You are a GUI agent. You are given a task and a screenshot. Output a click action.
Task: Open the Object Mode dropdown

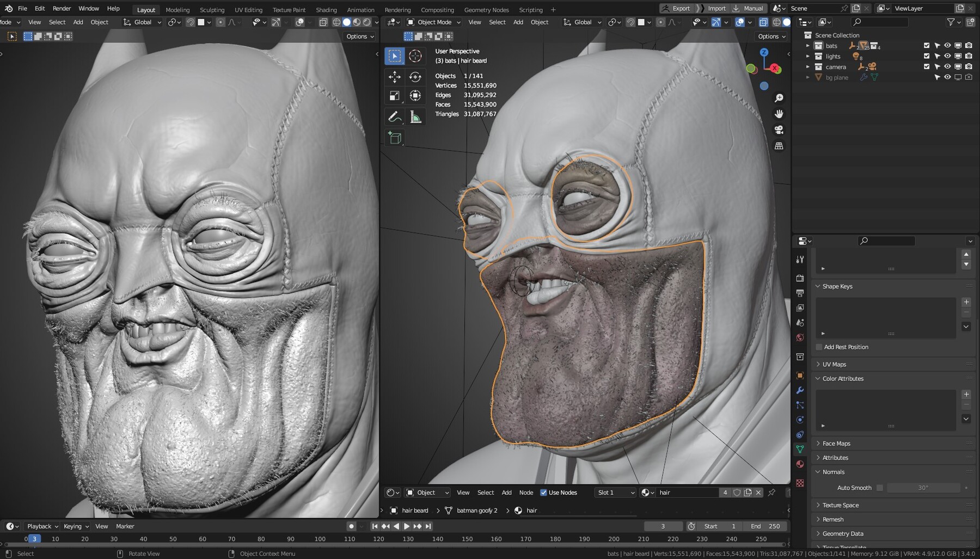coord(433,22)
